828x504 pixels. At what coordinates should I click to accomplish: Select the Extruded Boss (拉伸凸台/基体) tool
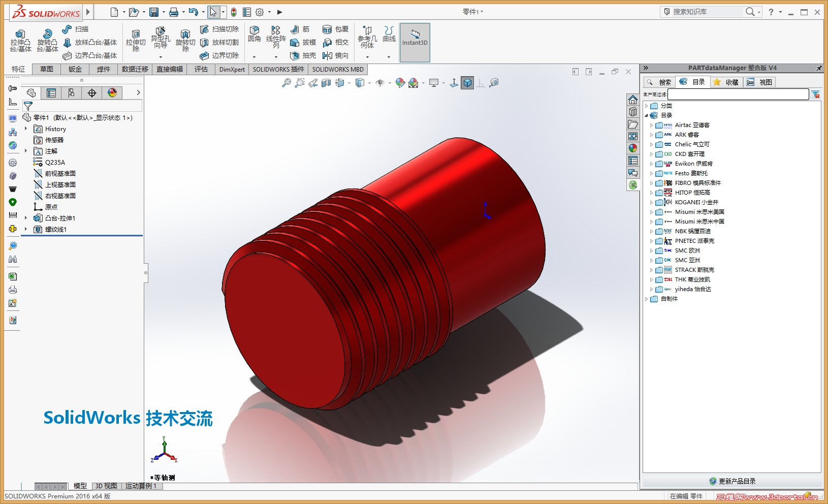[x=20, y=40]
